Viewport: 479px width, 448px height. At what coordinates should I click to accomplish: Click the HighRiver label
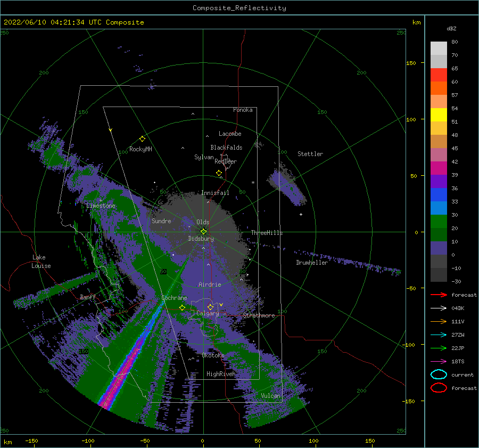(x=221, y=374)
